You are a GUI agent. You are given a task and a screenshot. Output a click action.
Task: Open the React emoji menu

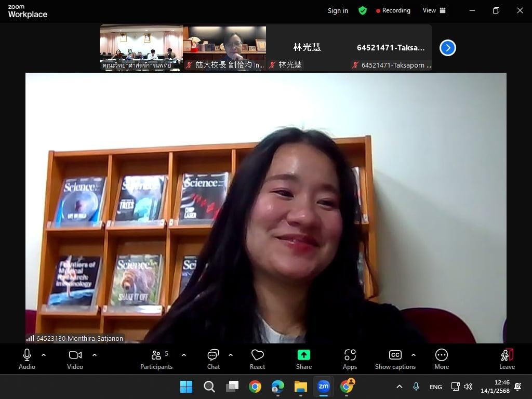[257, 359]
